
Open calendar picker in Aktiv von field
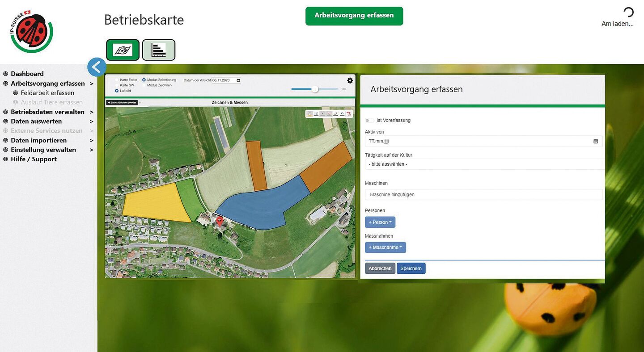point(596,141)
